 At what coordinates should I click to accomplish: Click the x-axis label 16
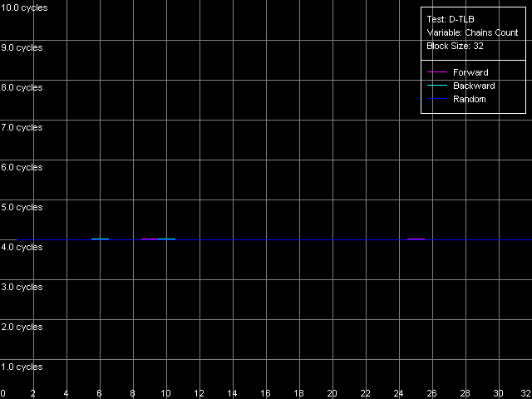tap(265, 393)
